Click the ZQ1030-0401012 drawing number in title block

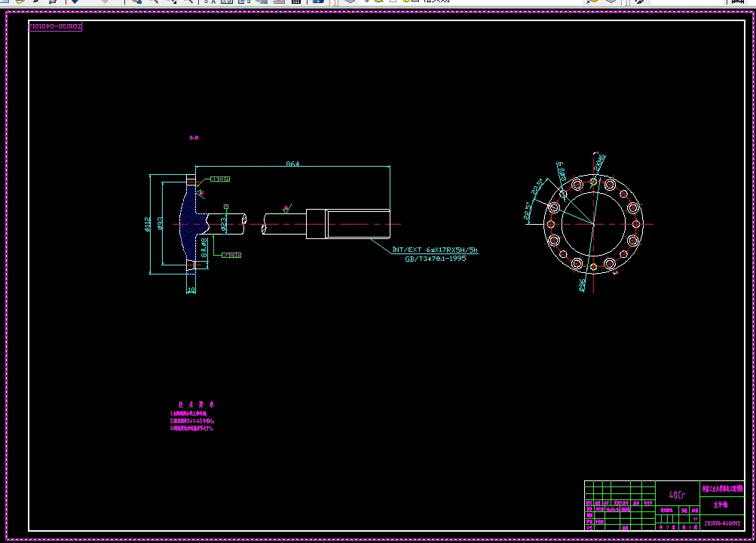tap(722, 523)
